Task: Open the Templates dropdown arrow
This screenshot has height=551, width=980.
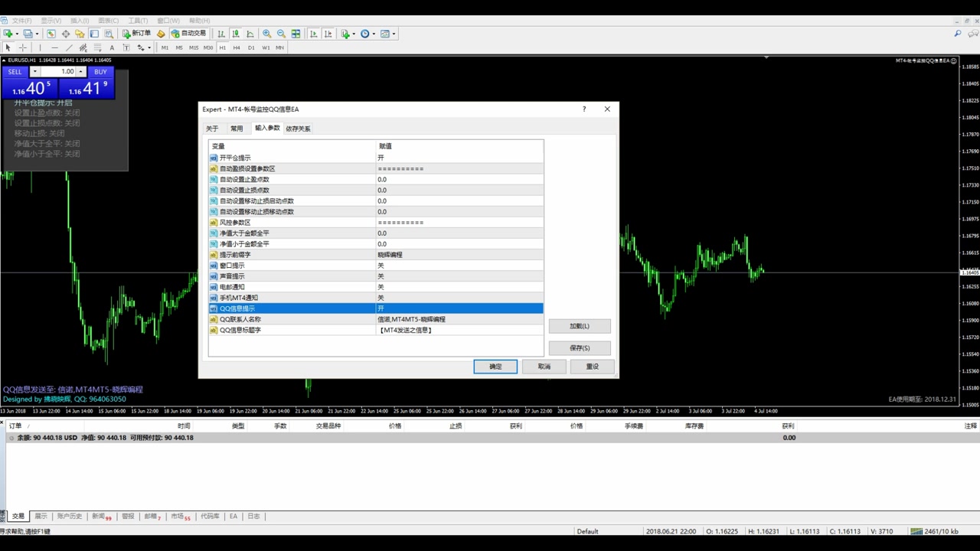Action: point(394,34)
